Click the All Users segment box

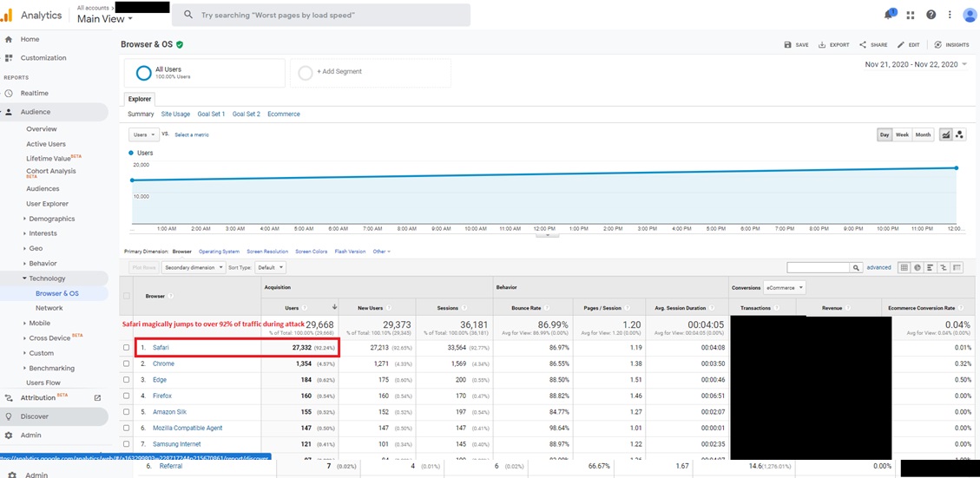204,73
